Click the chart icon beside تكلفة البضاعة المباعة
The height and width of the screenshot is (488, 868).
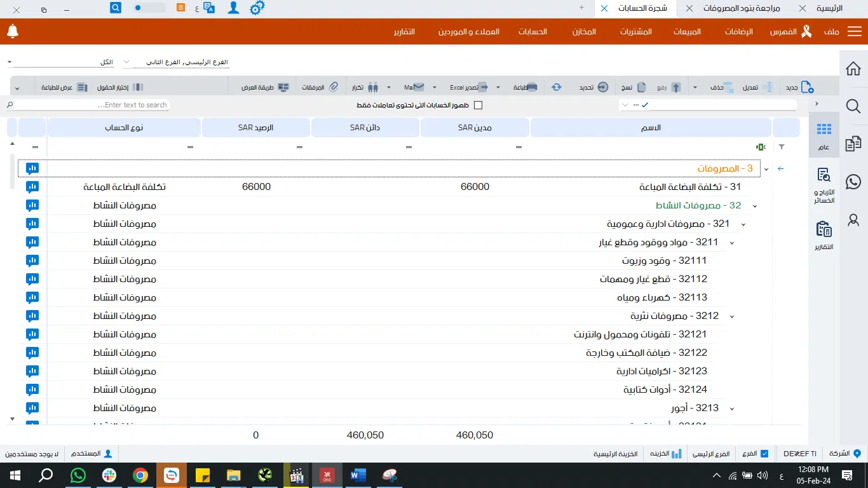(x=32, y=187)
